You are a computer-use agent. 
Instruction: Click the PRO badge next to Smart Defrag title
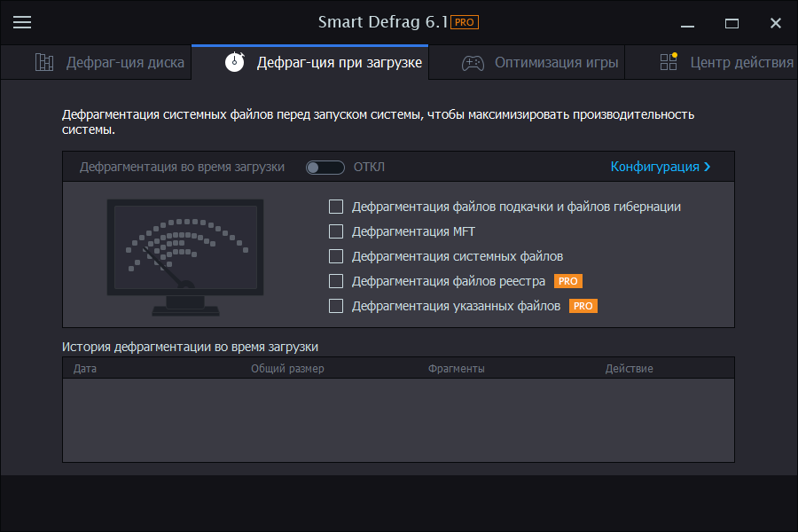464,22
